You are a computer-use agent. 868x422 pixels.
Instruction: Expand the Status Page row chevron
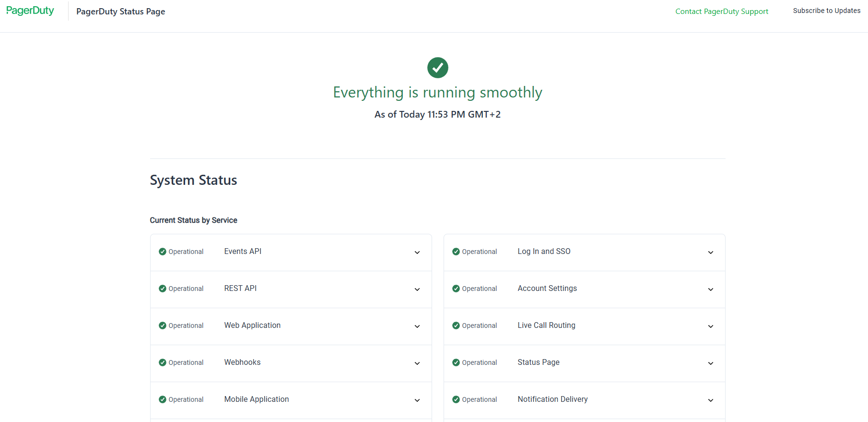711,363
